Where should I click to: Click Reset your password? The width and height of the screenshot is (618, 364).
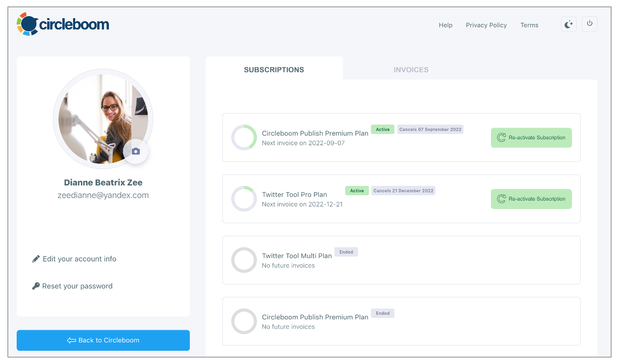pos(77,286)
